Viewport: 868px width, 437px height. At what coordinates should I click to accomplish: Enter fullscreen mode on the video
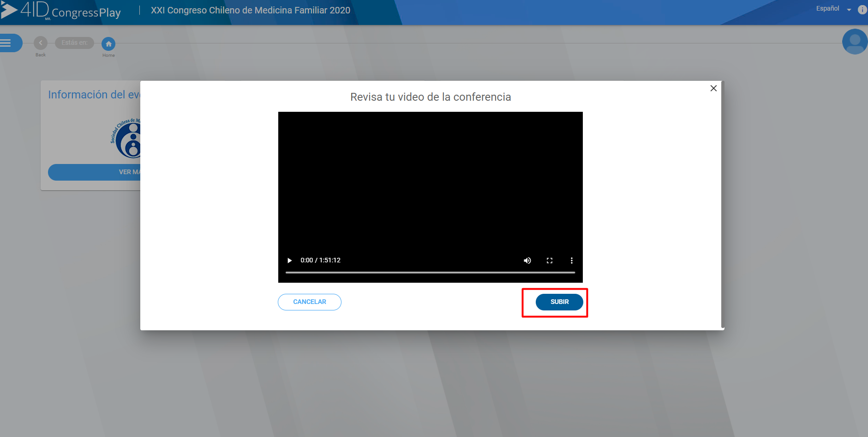point(549,261)
